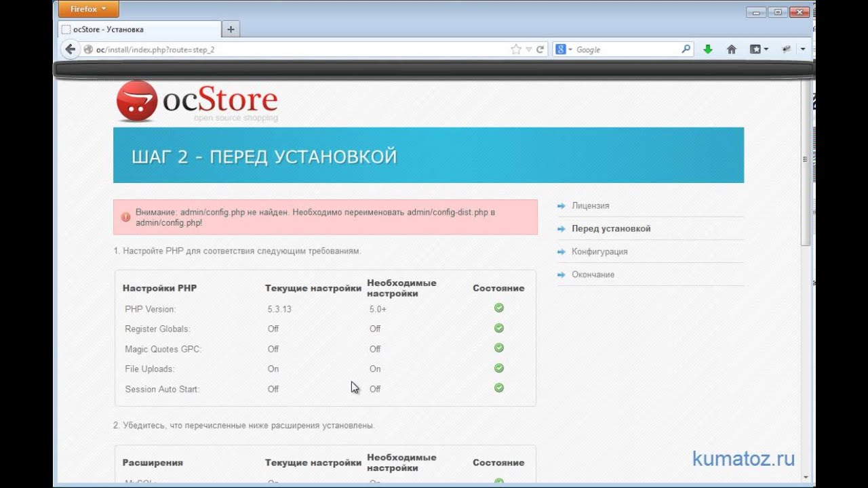Bookmark this page with the star icon

[516, 49]
